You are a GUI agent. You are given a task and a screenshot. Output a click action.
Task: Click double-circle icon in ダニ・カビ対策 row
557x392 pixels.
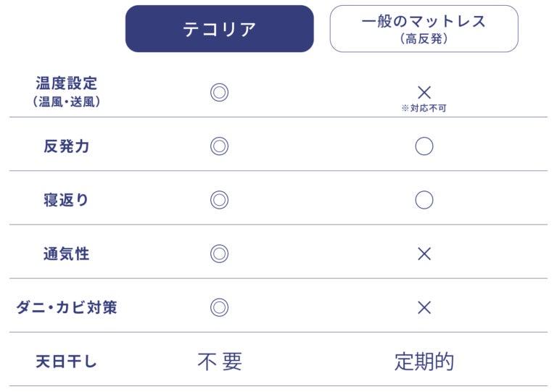(x=219, y=307)
